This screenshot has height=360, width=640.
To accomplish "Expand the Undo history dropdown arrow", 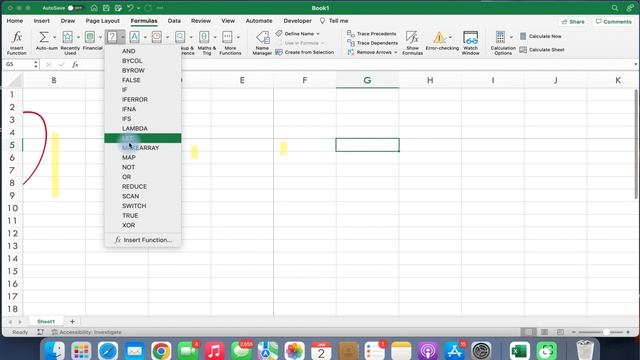I will point(138,8).
